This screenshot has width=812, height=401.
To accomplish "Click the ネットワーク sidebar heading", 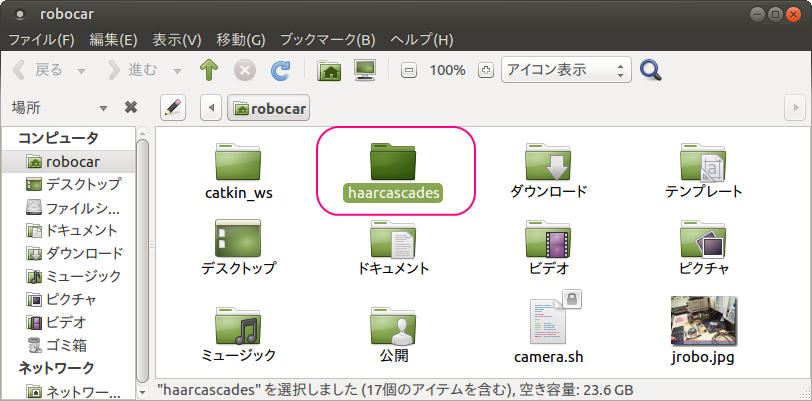I will coord(56,368).
